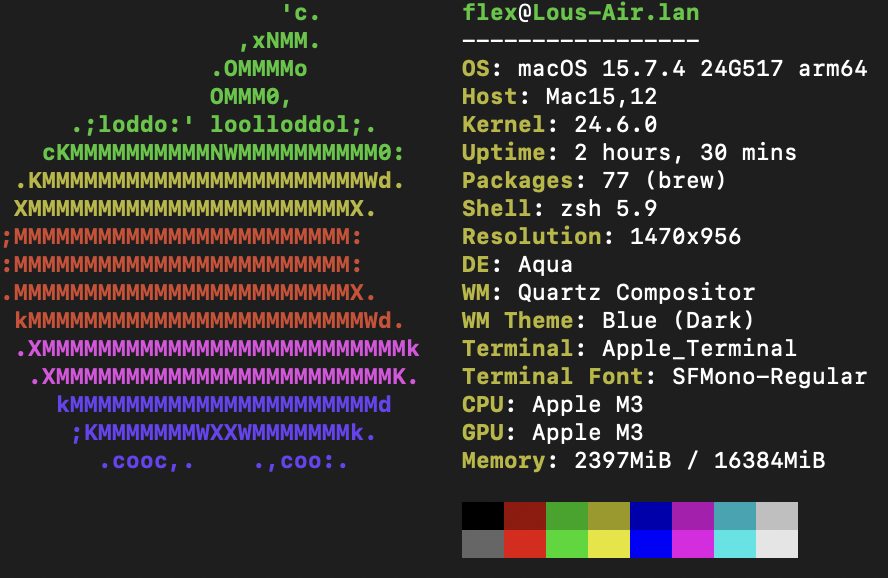Screen dimensions: 888x578
Task: Click the bright green color block
Action: click(567, 544)
